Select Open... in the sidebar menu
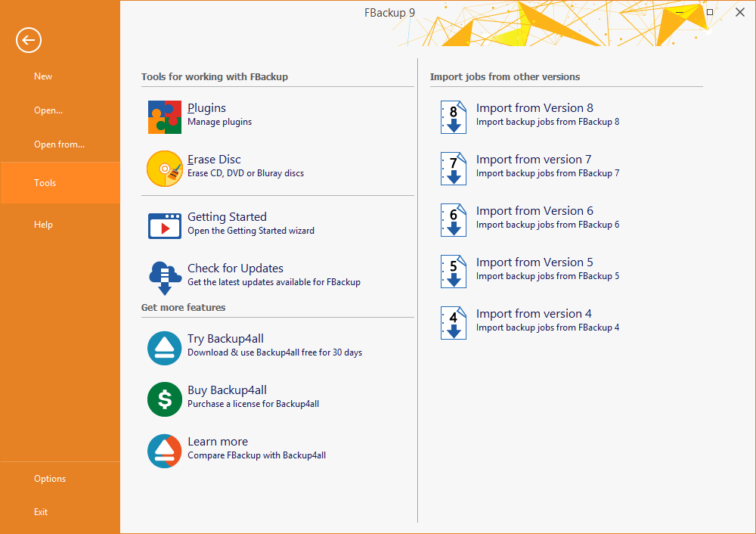This screenshot has width=756, height=534. click(48, 110)
